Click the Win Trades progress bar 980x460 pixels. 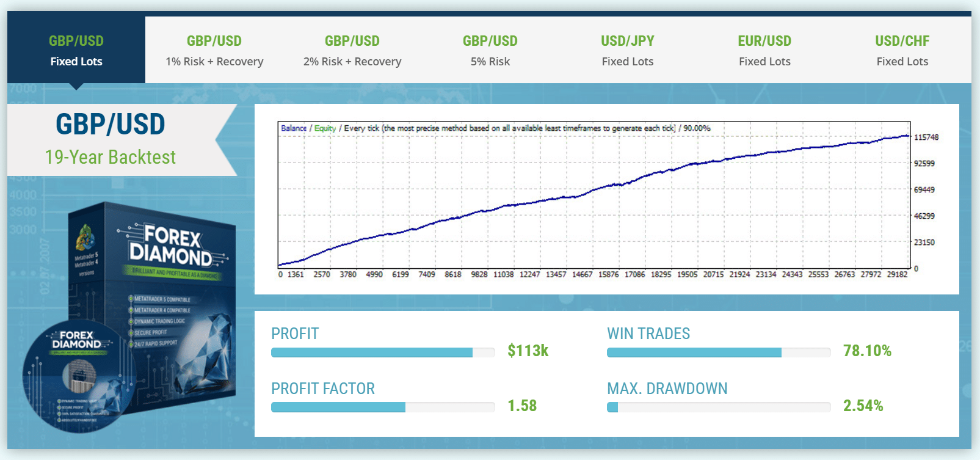click(719, 352)
